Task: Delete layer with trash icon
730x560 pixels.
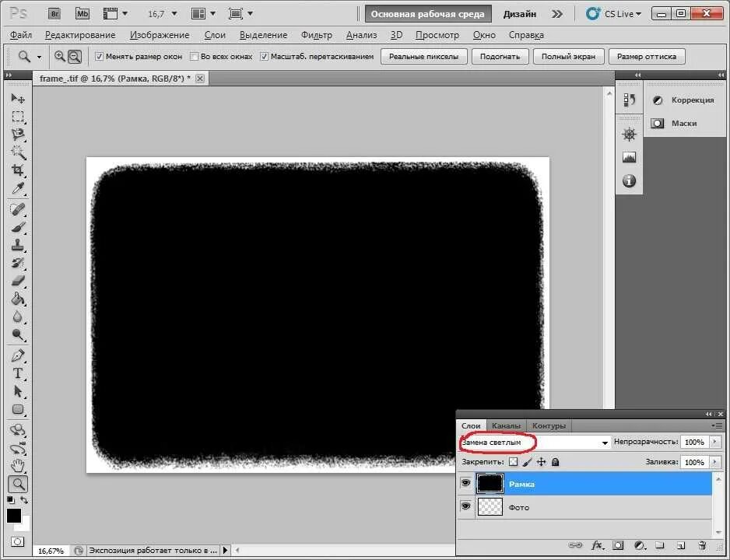Action: (702, 545)
